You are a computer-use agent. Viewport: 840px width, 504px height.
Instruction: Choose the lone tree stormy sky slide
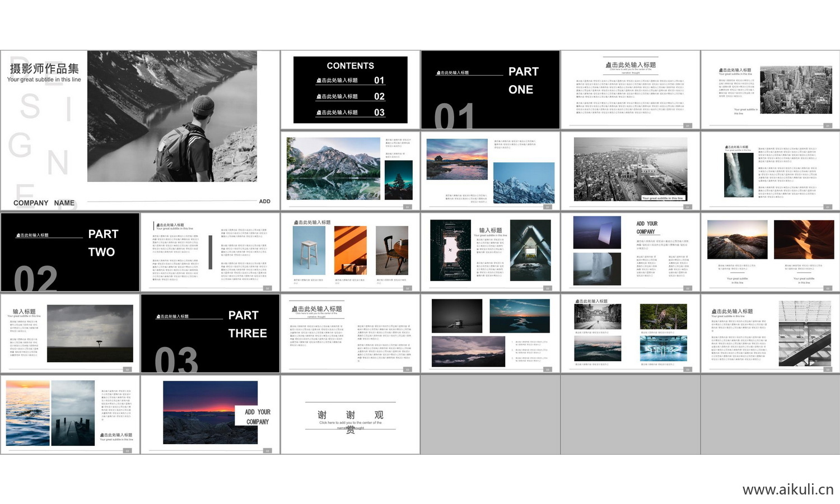70,333
